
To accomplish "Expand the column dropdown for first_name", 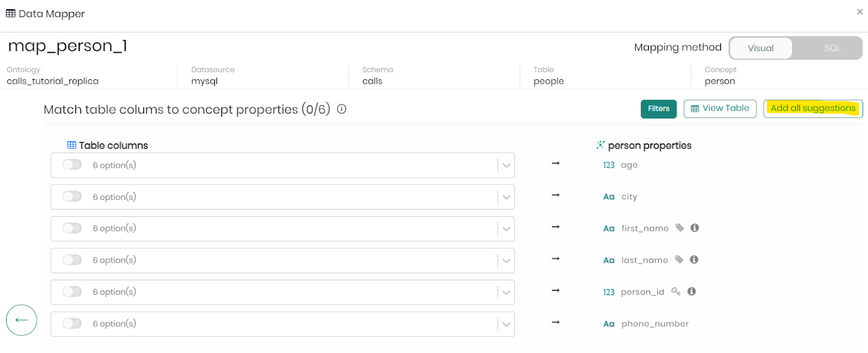I will [x=506, y=229].
